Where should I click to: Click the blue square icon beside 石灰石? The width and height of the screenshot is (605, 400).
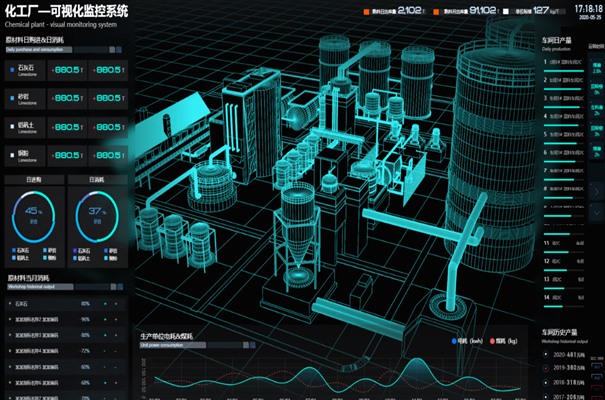(12, 70)
